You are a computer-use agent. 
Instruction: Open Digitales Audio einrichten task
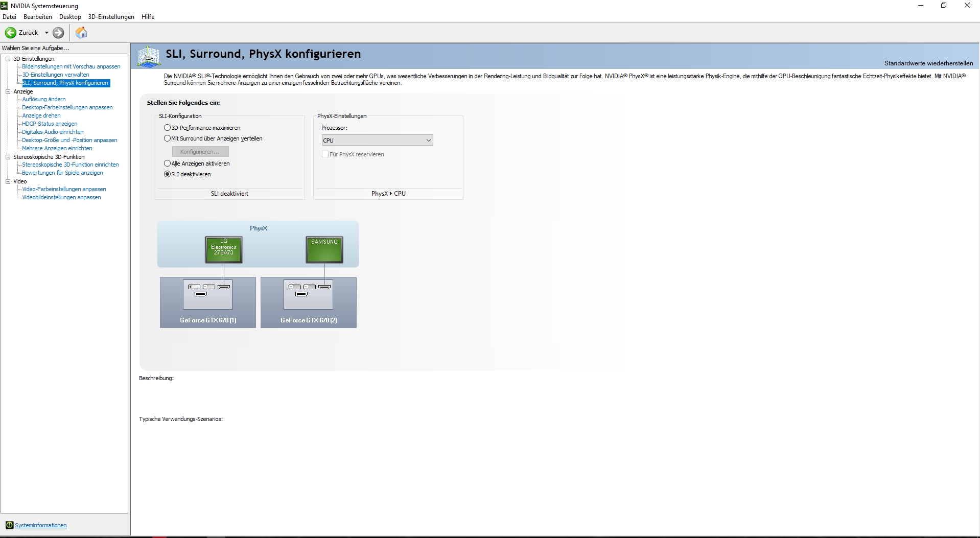[53, 132]
